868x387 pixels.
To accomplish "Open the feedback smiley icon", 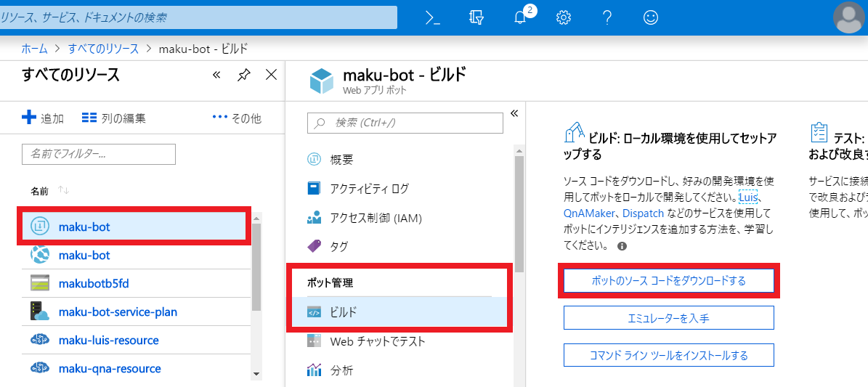I will pos(651,17).
